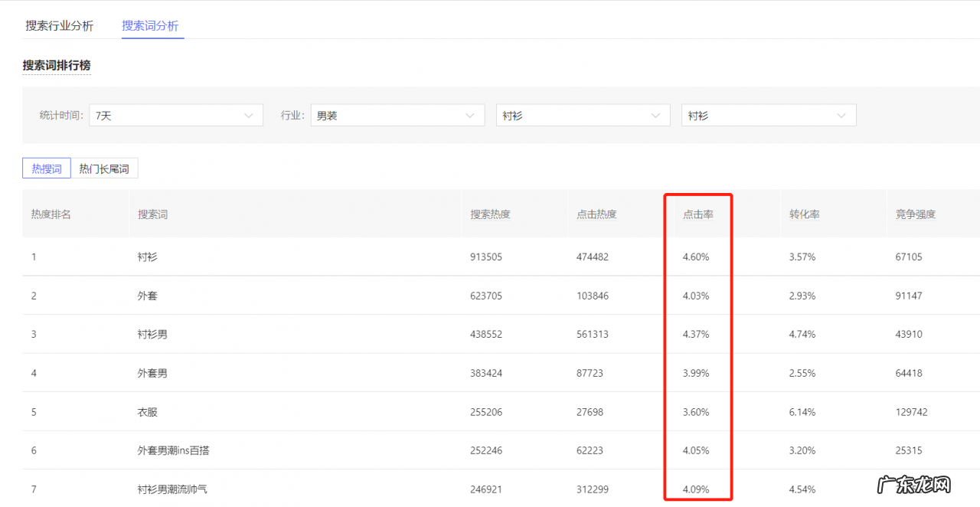This screenshot has width=980, height=507.
Task: Expand the 行业 男装 dropdown
Action: [x=397, y=116]
